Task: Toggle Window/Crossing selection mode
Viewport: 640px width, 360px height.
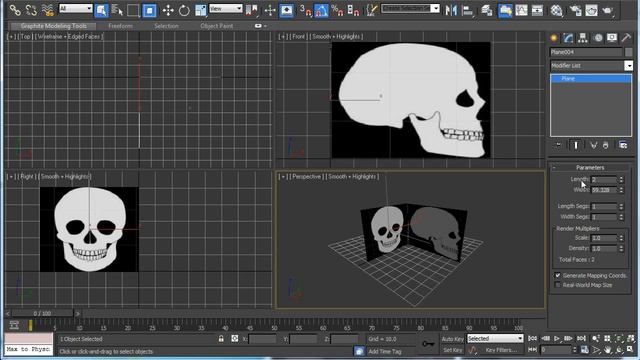Action: coord(149,10)
